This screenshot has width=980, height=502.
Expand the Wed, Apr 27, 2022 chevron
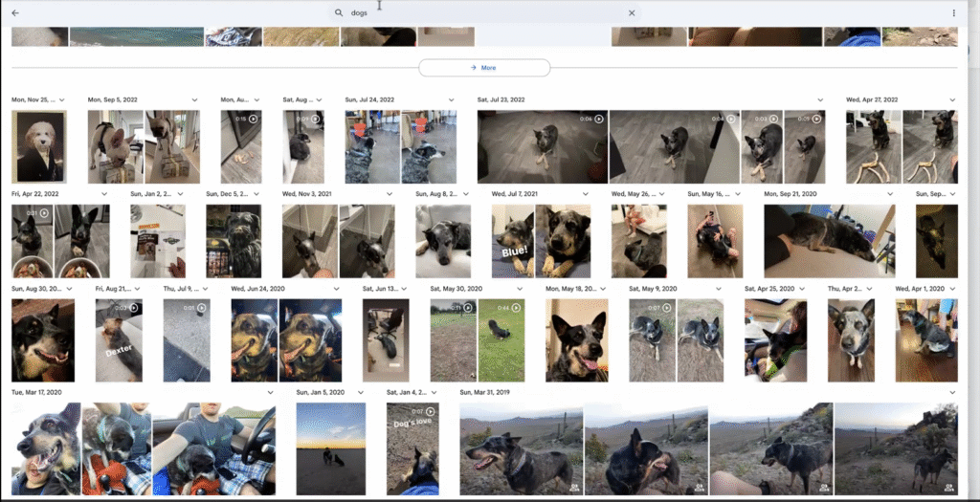pos(952,99)
